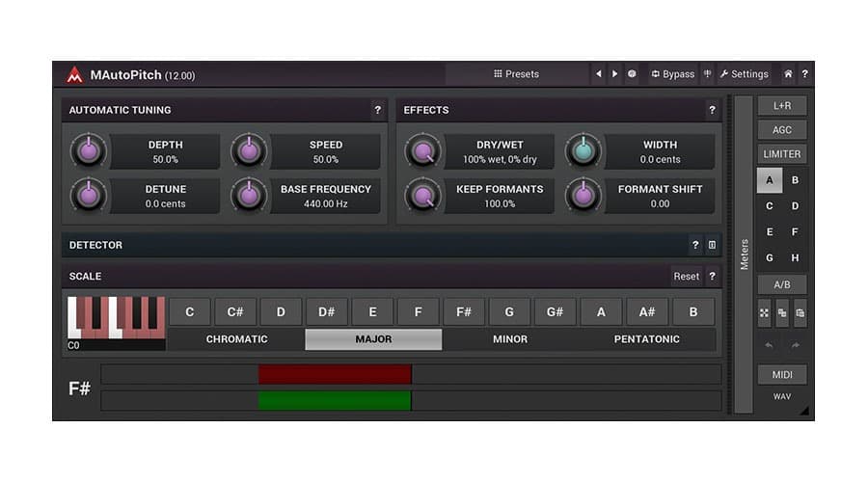
Task: Open the small icon next to Bypass
Action: pos(707,73)
